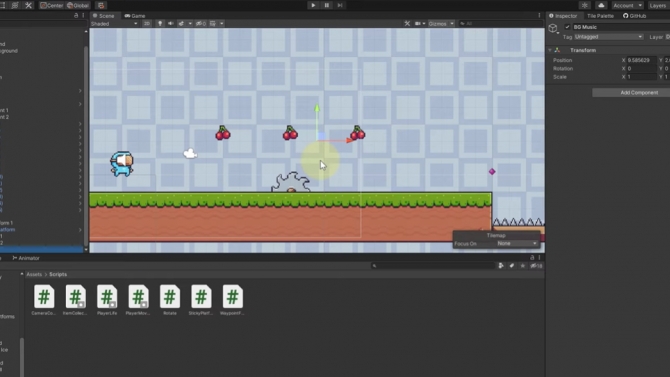The width and height of the screenshot is (670, 377).
Task: Open the Scene view options kebab menu
Action: coord(539,15)
